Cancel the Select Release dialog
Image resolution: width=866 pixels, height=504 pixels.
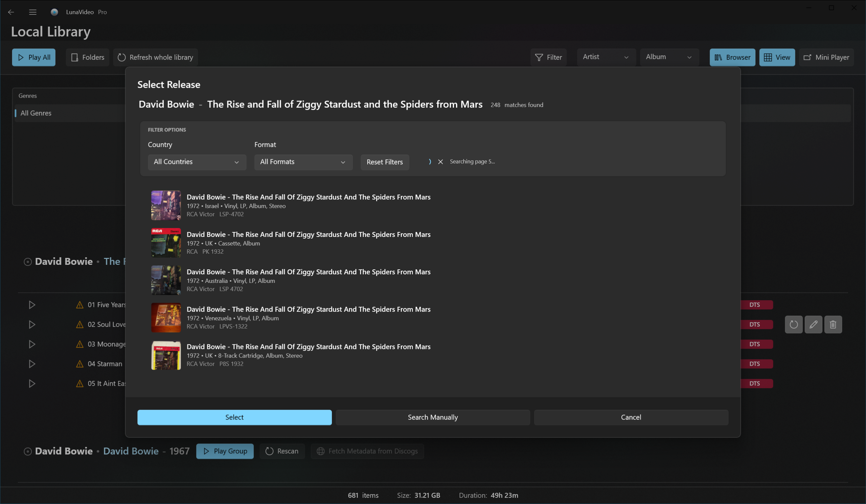pos(631,417)
